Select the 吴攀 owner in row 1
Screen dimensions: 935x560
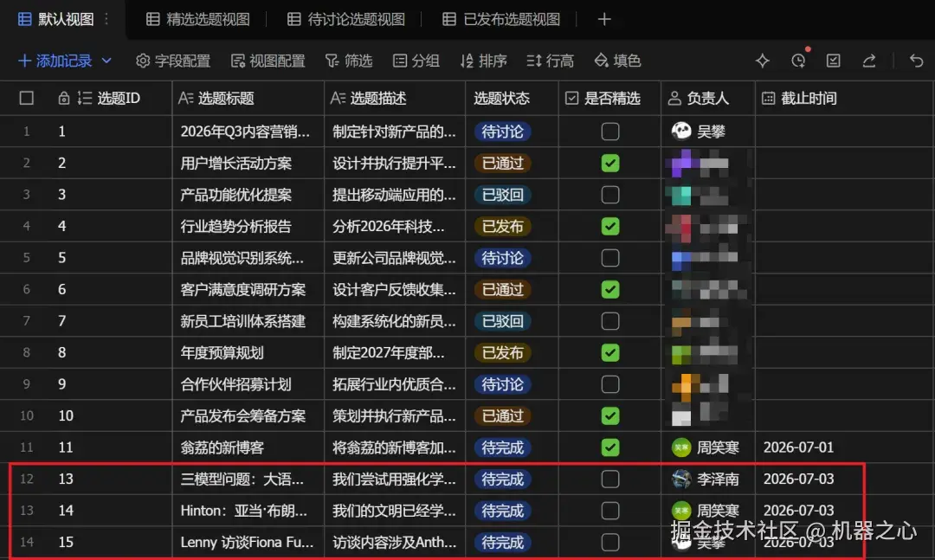699,132
